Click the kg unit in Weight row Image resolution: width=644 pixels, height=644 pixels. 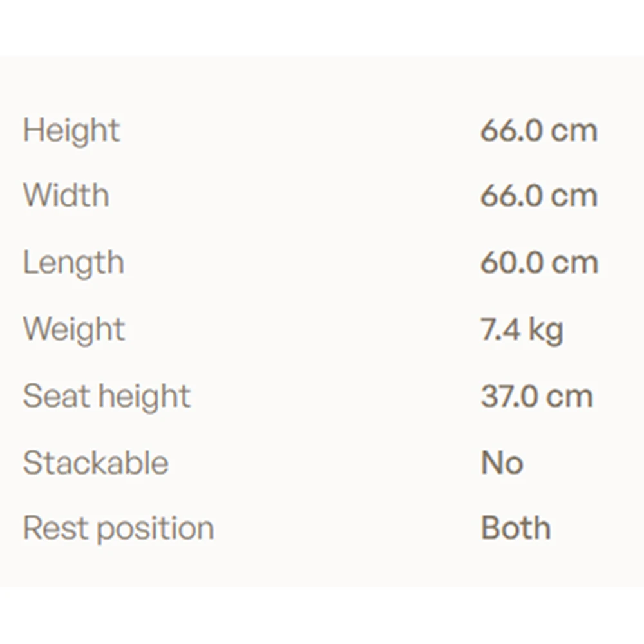pyautogui.click(x=545, y=330)
